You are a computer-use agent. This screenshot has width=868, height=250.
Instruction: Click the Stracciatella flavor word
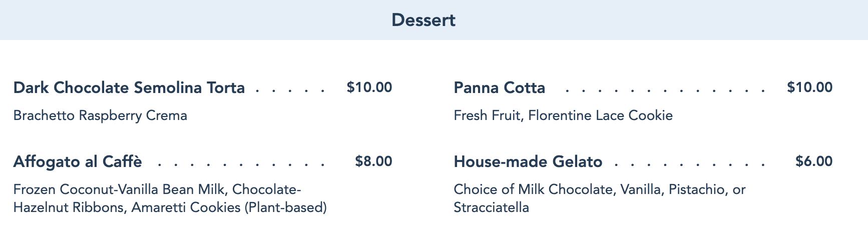coord(491,207)
